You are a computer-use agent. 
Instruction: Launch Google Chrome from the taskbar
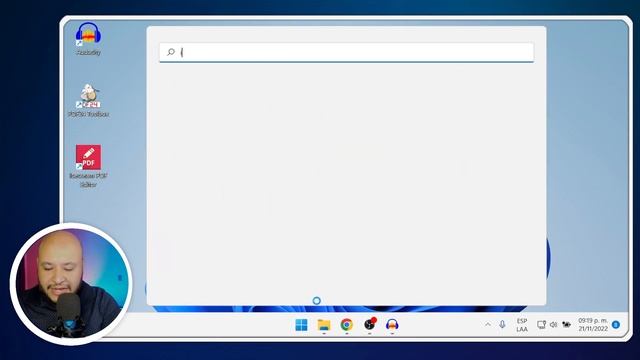(x=347, y=325)
